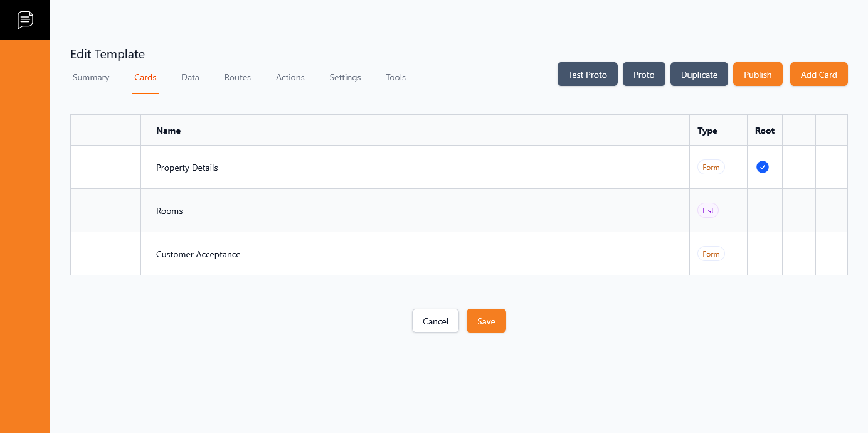
Task: Switch to the Summary tab
Action: point(91,77)
